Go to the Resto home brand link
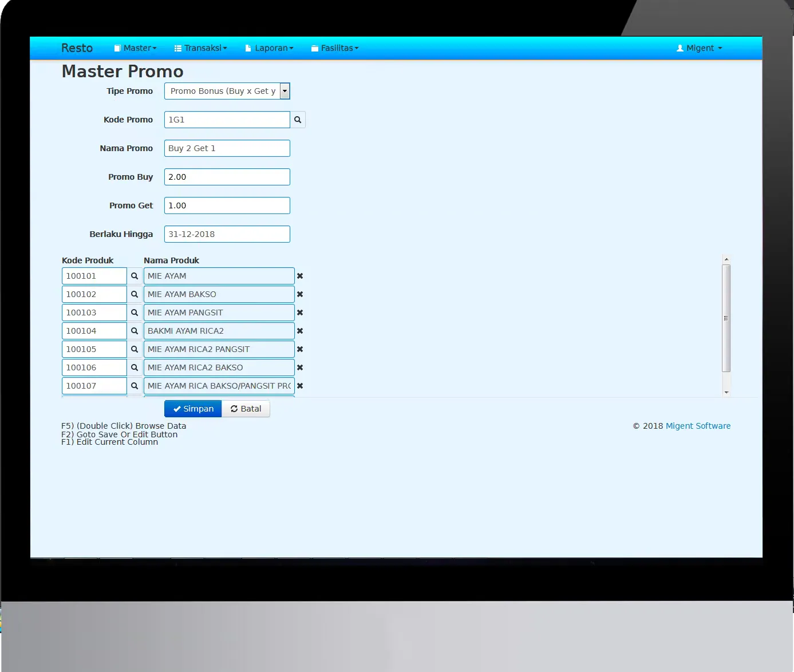 pyautogui.click(x=77, y=48)
